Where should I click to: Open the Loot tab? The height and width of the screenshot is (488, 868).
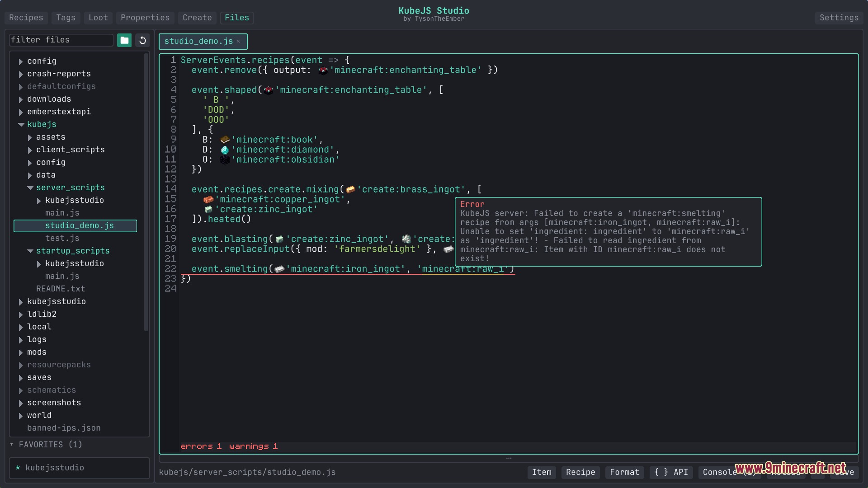(x=98, y=18)
